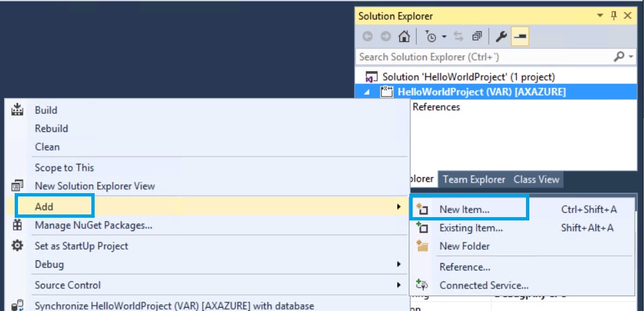This screenshot has height=311, width=644.
Task: Switch to Team Explorer tab
Action: pos(474,179)
